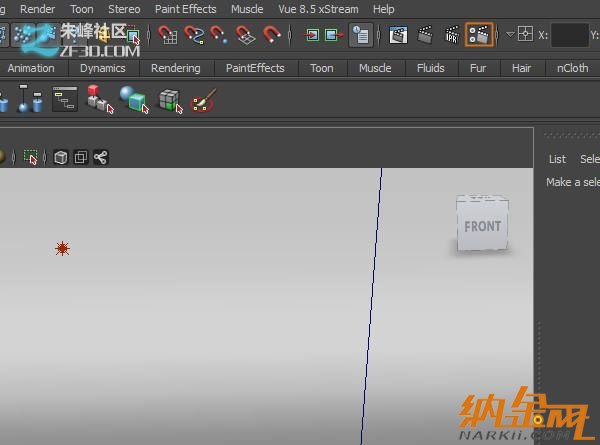Switch to the Dynamics shelf tab

pos(103,68)
